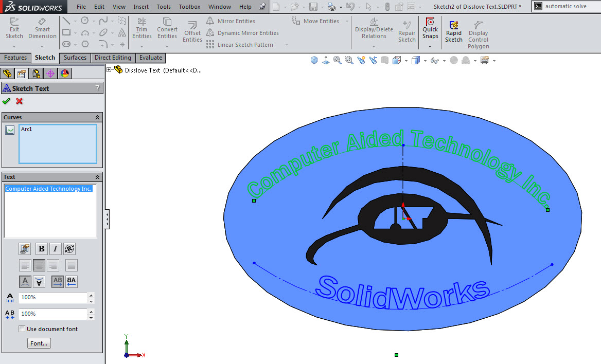Toggle Bold text formatting
Viewport: 601px width, 364px height.
click(x=41, y=249)
